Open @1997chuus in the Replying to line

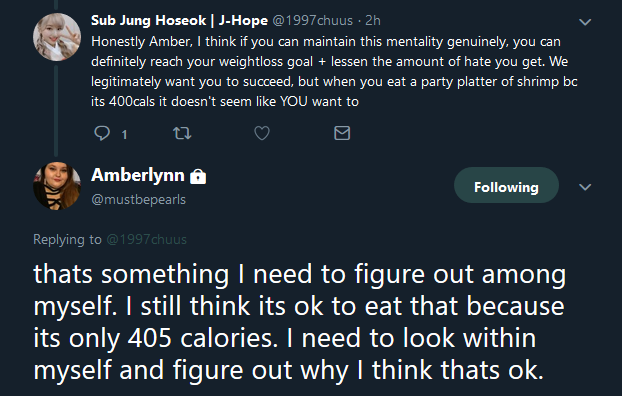click(146, 239)
